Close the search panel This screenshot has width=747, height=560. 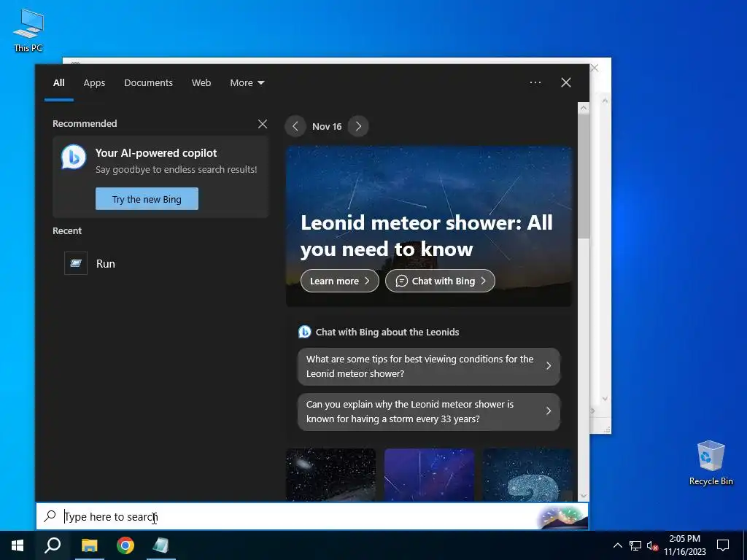pyautogui.click(x=566, y=82)
